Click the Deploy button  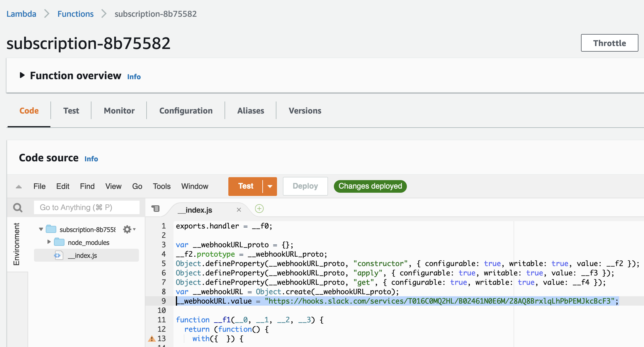(305, 186)
